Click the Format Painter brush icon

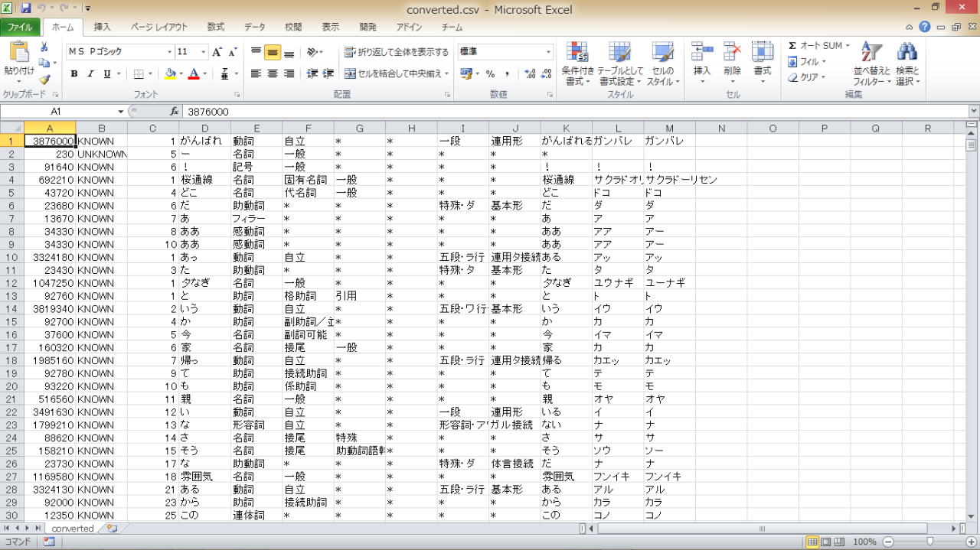[x=44, y=79]
